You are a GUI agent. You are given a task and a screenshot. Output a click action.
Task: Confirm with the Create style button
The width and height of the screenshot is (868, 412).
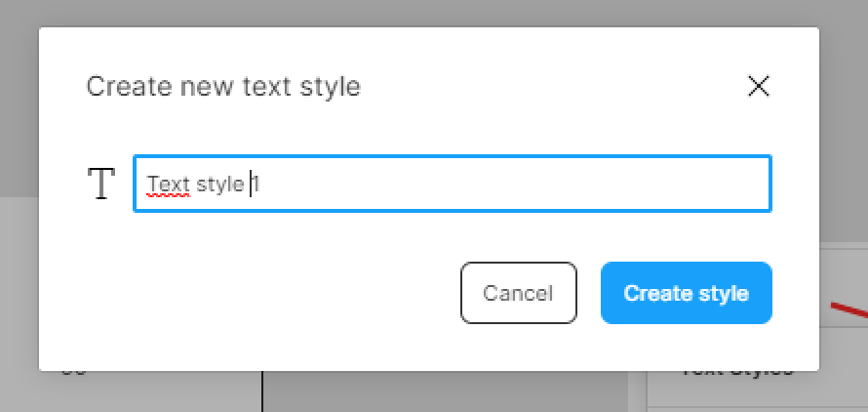pos(686,293)
